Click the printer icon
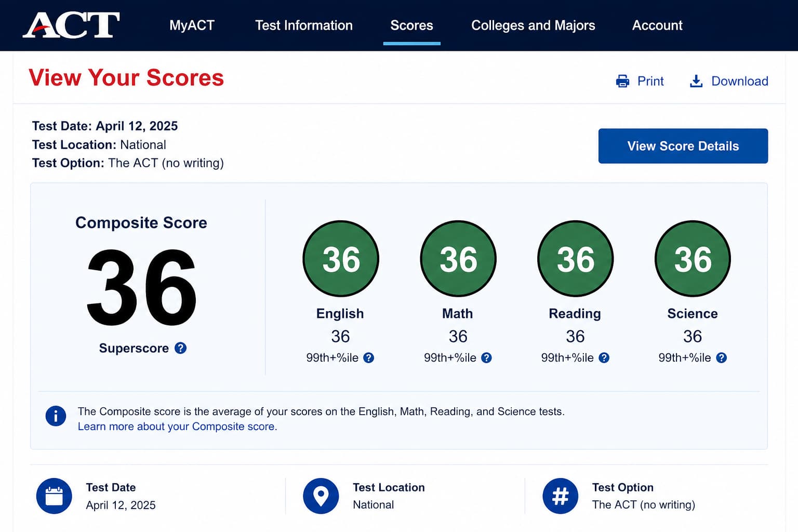 click(622, 81)
